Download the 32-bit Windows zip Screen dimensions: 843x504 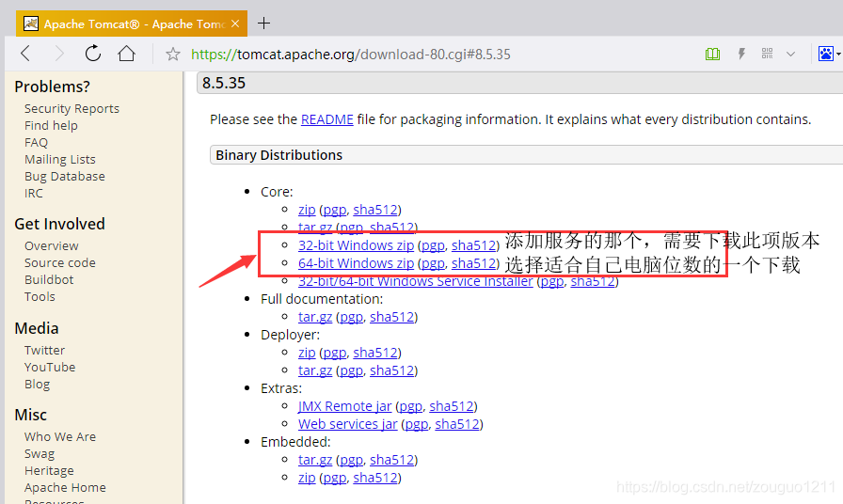[x=356, y=245]
